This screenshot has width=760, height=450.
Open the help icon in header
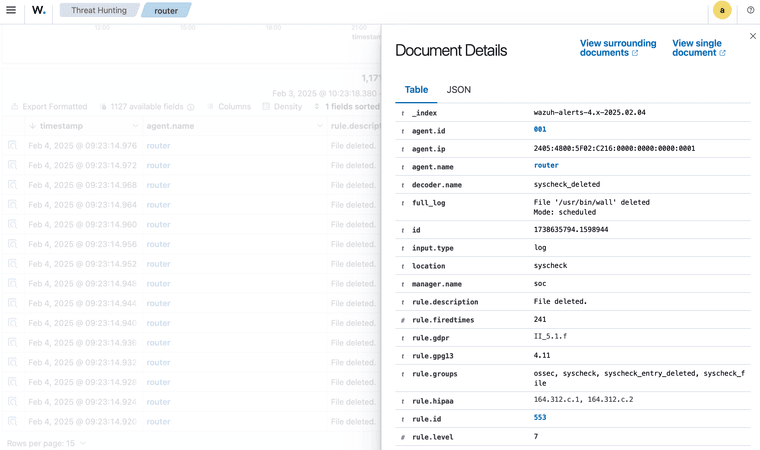750,10
